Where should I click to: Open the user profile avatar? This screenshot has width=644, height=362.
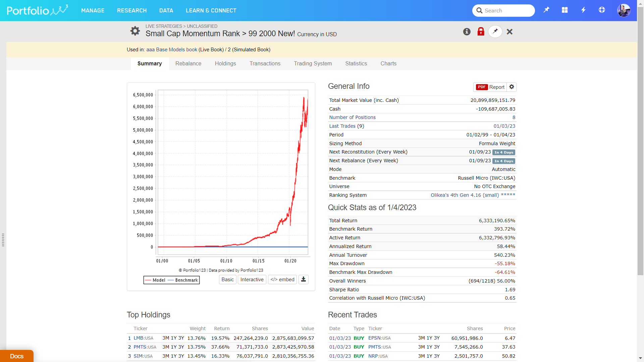pyautogui.click(x=624, y=10)
